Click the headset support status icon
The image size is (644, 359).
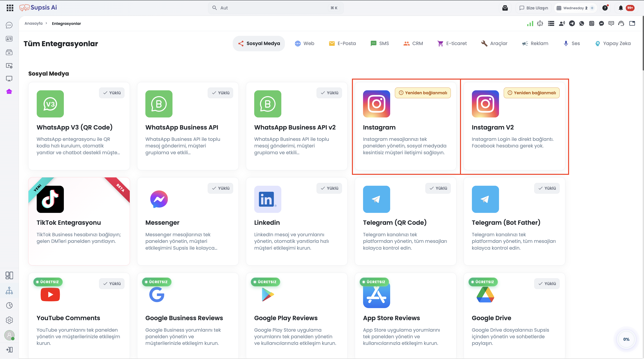tap(621, 23)
